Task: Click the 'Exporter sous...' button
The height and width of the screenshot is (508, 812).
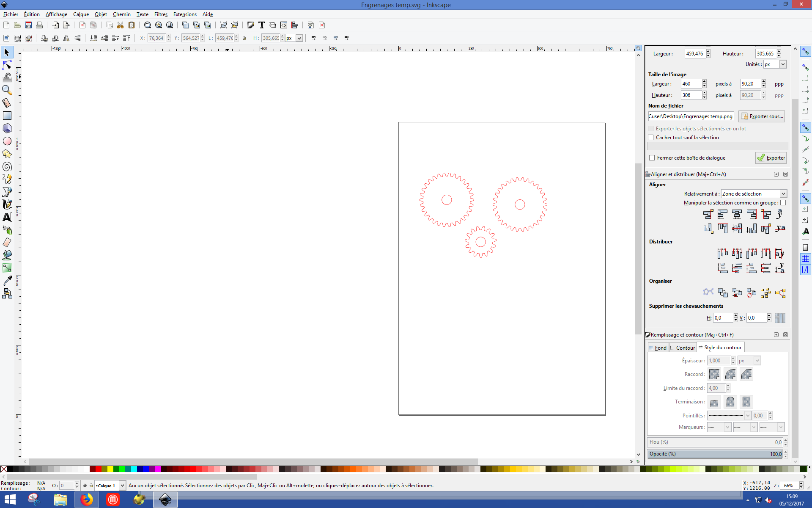Action: coord(762,116)
